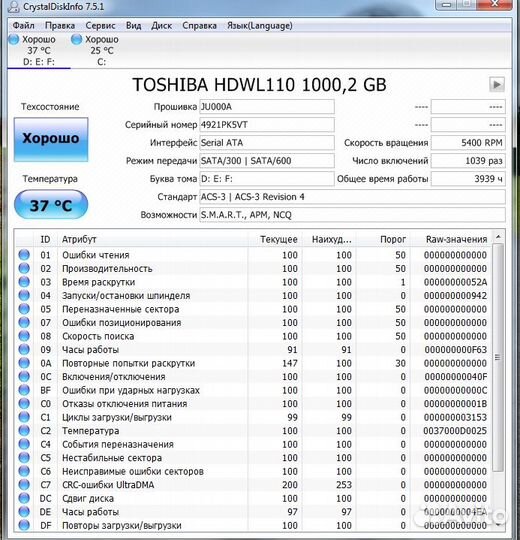Open the Правка menu
Screen dimensions: 520x540
pyautogui.click(x=60, y=26)
